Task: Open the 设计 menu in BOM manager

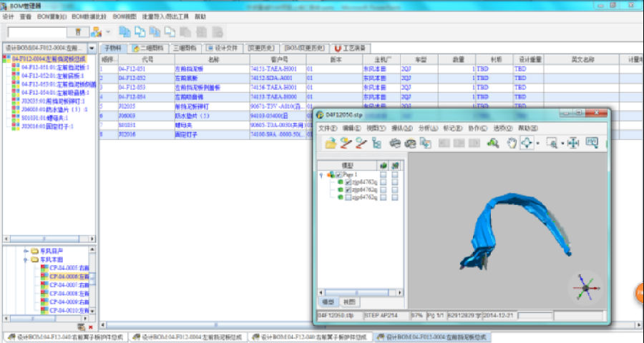Action: (x=8, y=17)
